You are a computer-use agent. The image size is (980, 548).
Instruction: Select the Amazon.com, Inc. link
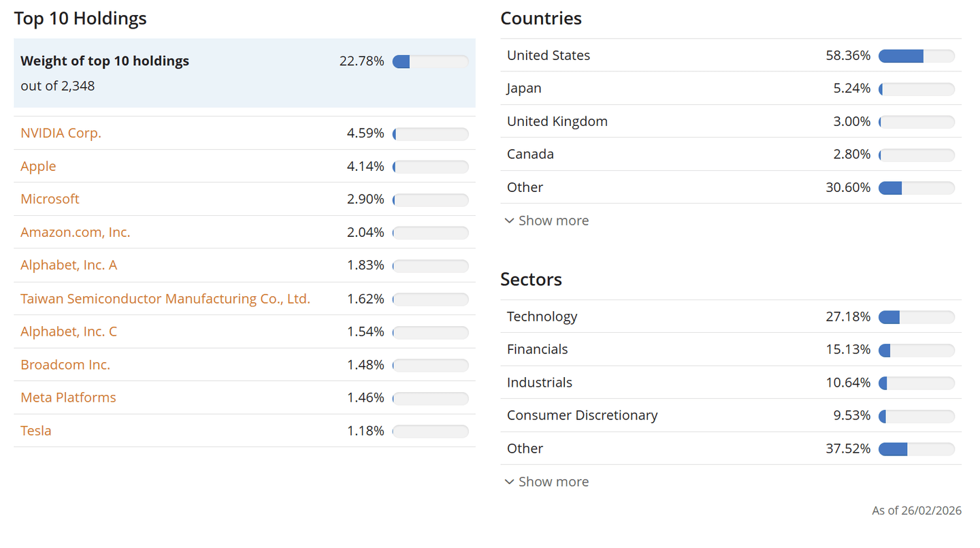pos(75,232)
